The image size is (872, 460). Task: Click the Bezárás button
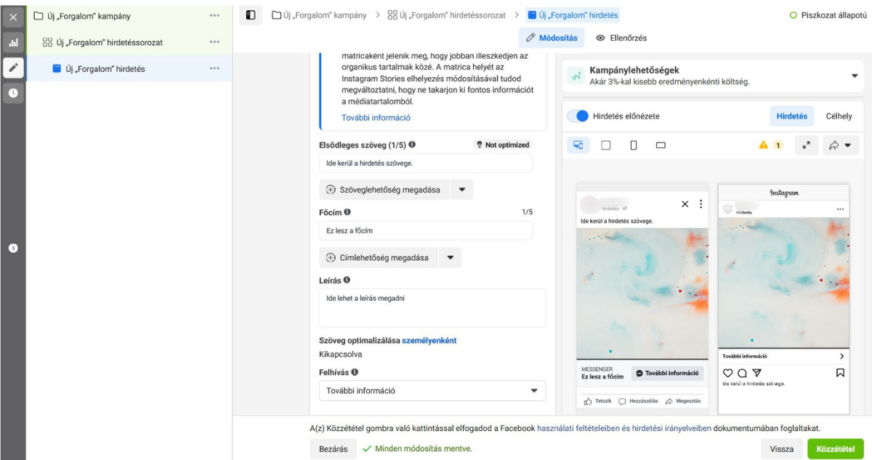pos(333,449)
